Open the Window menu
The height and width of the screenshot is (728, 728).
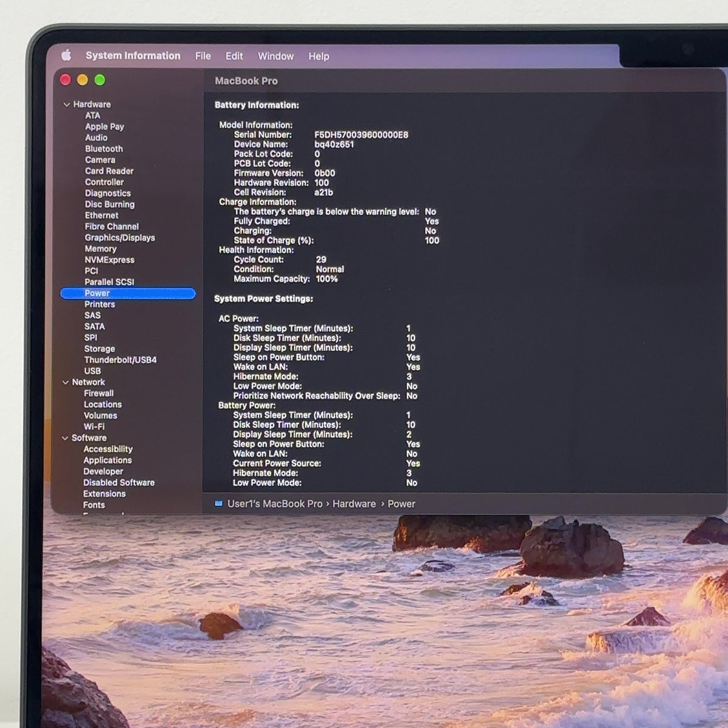[276, 56]
